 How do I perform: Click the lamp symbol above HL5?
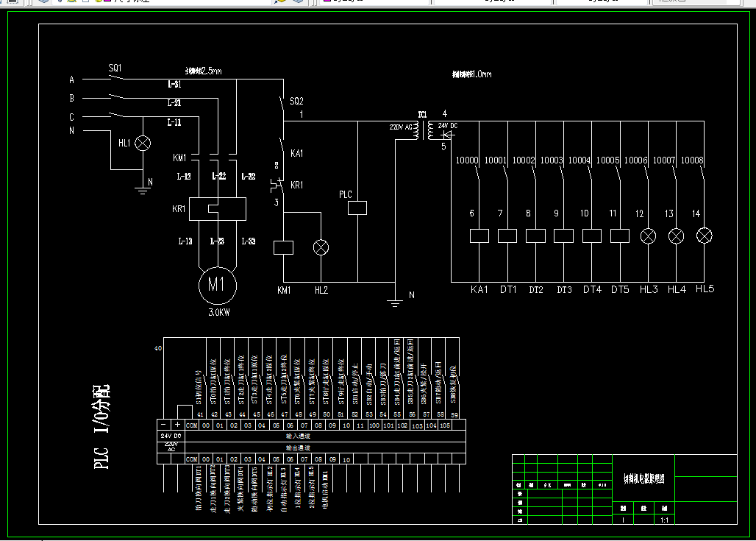tap(705, 236)
